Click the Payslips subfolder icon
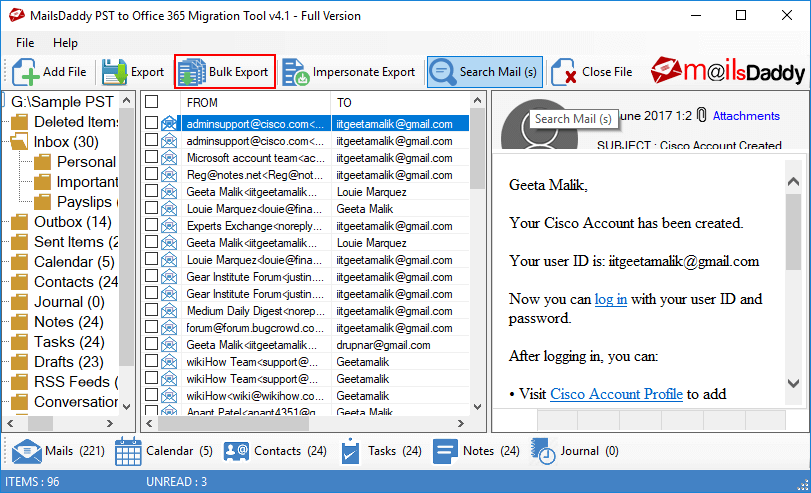811x493 pixels. pos(42,202)
